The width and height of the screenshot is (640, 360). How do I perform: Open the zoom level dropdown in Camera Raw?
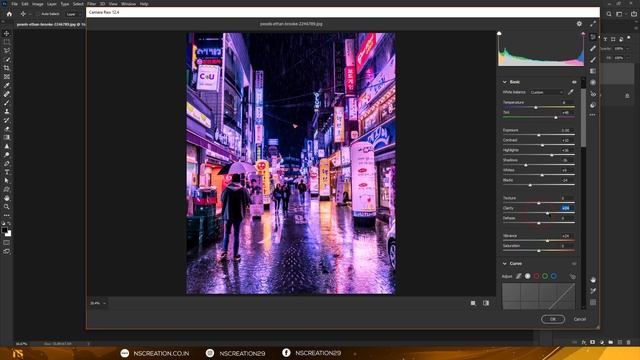tap(98, 303)
